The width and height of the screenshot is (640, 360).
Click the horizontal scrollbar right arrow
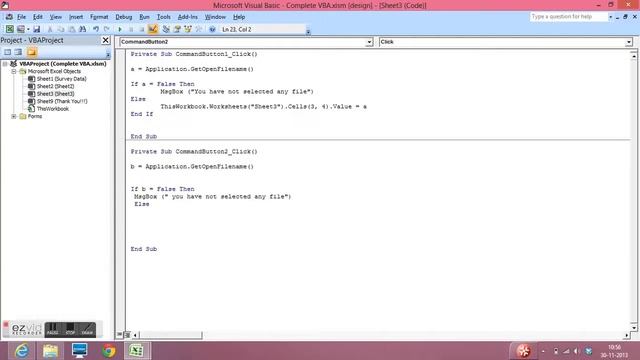click(x=627, y=335)
